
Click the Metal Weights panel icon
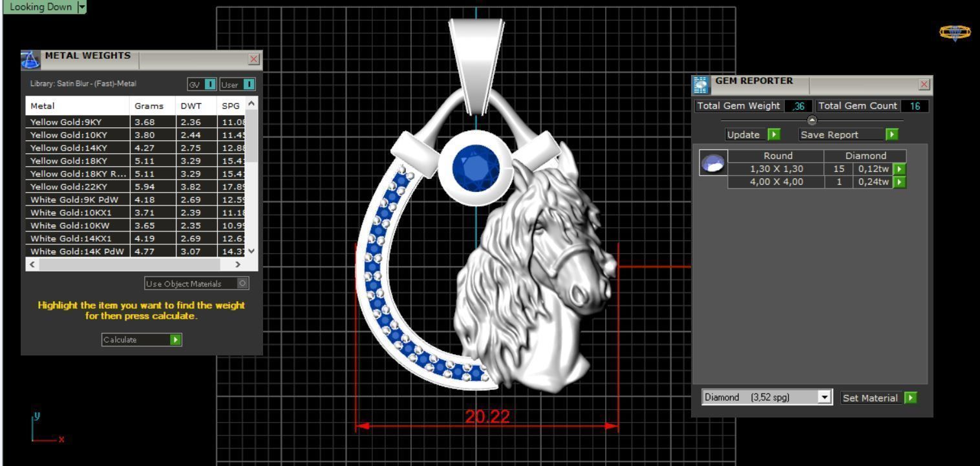32,61
